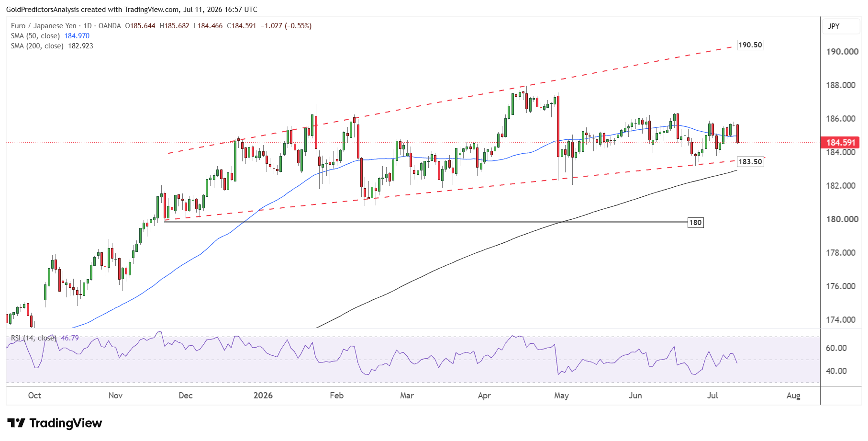Click the May label on time axis
868x441 pixels.
(561, 396)
